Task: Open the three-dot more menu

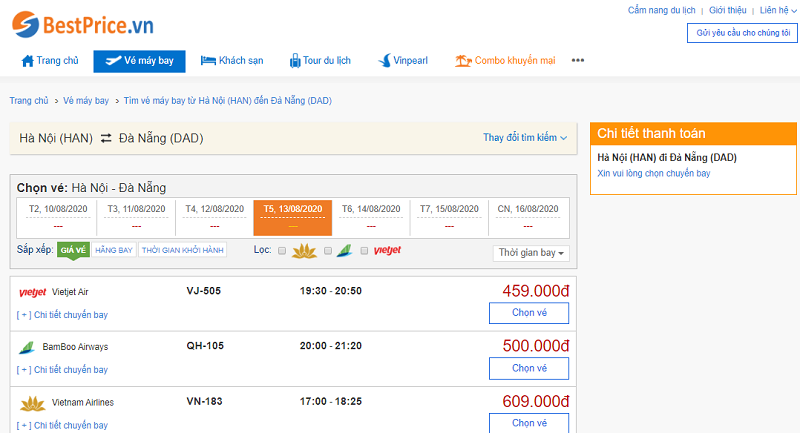Action: pos(578,60)
